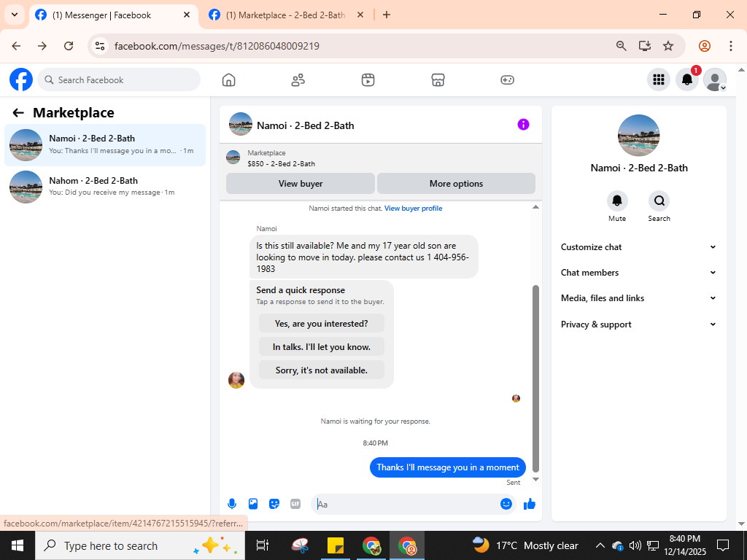Screen dimensions: 747x560
Task: Close the Marketplace browser tab
Action: click(360, 15)
